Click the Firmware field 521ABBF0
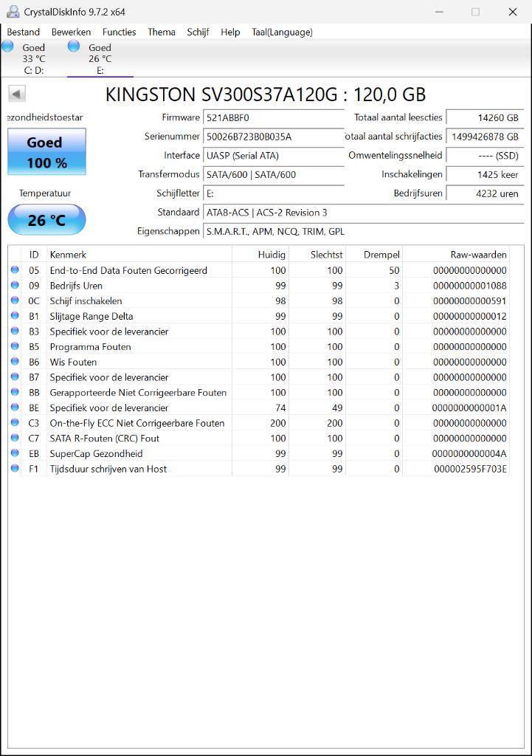This screenshot has height=756, width=532. [274, 117]
